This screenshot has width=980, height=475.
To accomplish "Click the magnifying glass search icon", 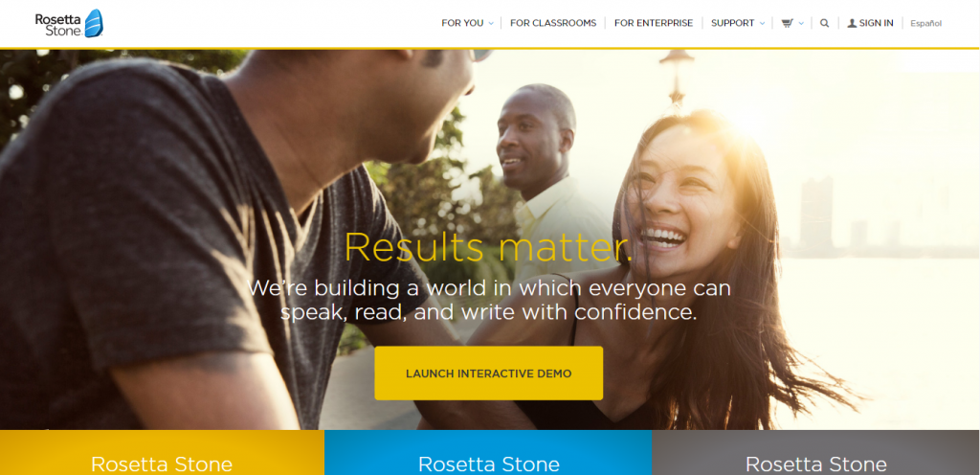I will 824,23.
